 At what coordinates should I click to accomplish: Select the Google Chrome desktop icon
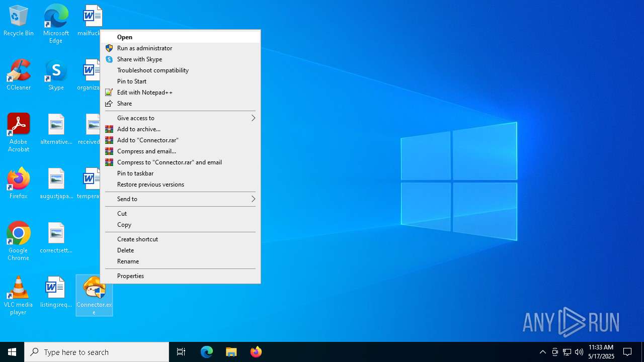[19, 241]
